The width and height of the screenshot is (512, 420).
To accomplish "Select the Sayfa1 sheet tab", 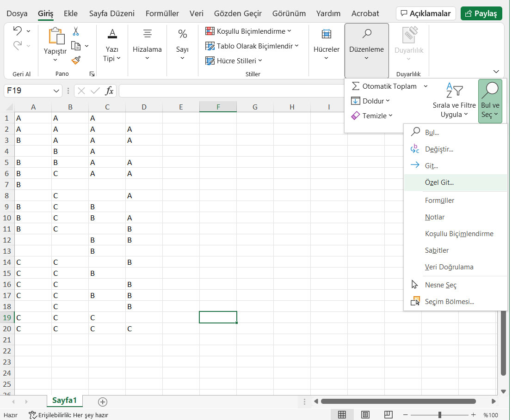I will point(64,401).
